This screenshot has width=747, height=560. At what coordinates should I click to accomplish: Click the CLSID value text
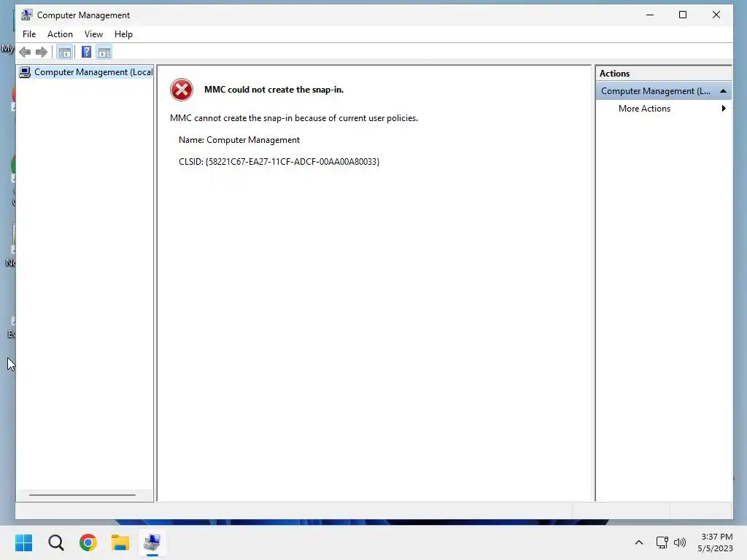(x=292, y=162)
